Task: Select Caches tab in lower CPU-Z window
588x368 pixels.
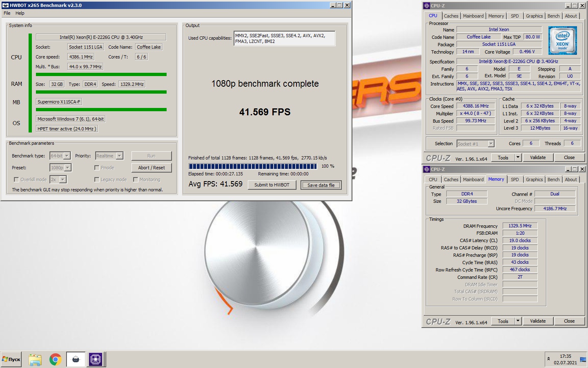Action: (451, 180)
